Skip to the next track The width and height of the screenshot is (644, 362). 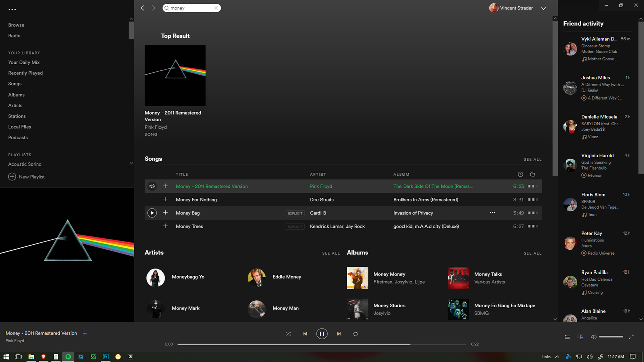pyautogui.click(x=339, y=333)
